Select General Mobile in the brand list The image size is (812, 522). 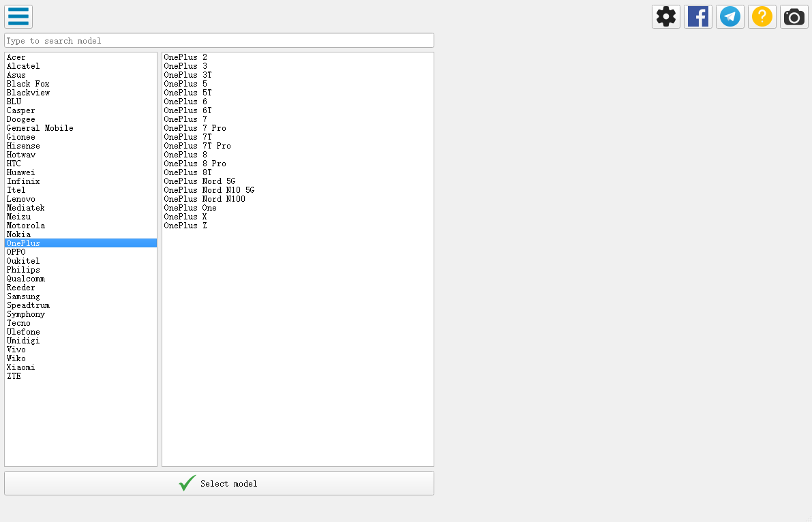(40, 128)
